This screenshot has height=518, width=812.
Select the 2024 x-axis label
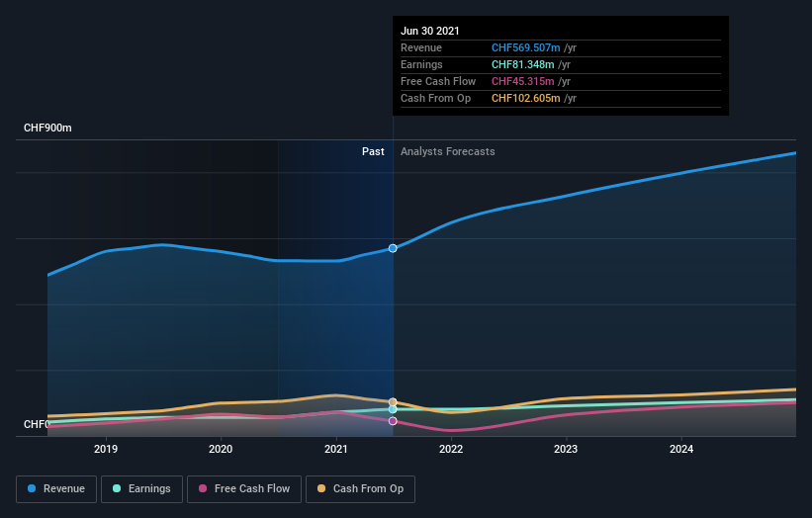click(x=681, y=449)
